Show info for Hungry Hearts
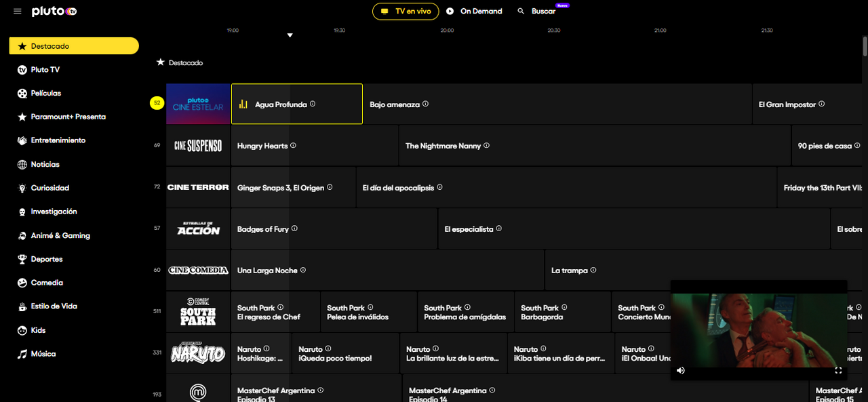This screenshot has width=868, height=402. point(294,146)
